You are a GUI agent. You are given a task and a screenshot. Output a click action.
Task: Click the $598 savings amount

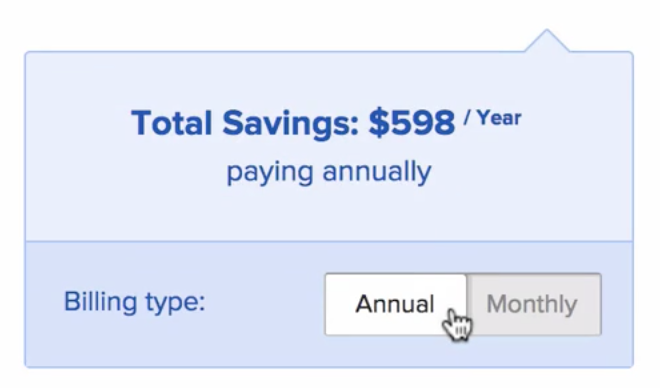click(x=412, y=123)
